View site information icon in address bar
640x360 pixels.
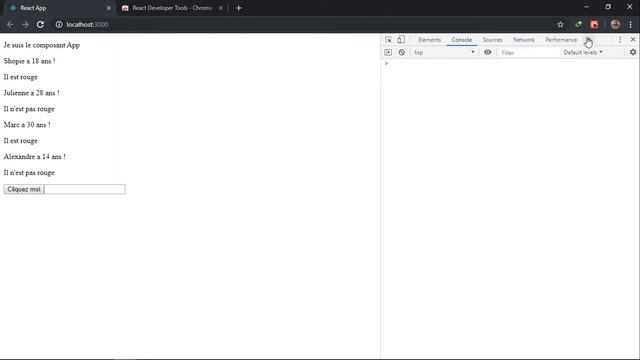coord(59,24)
